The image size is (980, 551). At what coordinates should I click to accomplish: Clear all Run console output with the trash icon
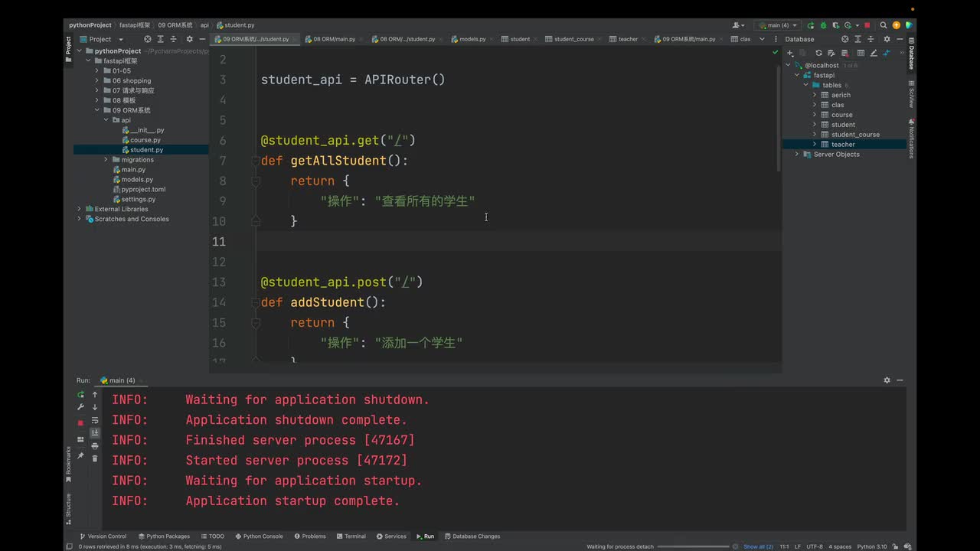tap(95, 458)
